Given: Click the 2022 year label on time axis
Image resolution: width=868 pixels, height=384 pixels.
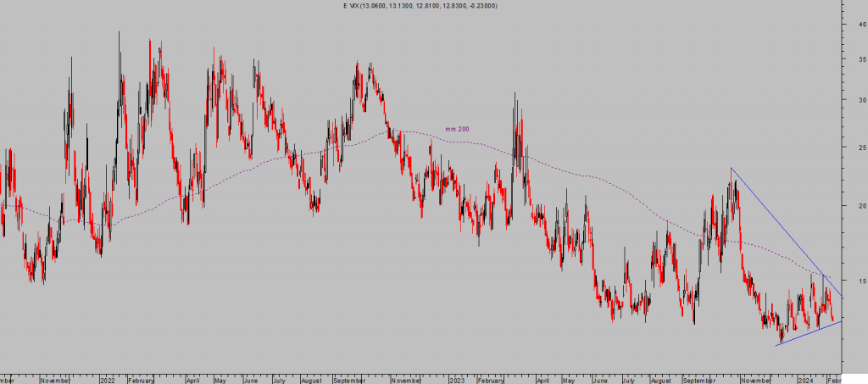Looking at the screenshot, I should (x=108, y=381).
